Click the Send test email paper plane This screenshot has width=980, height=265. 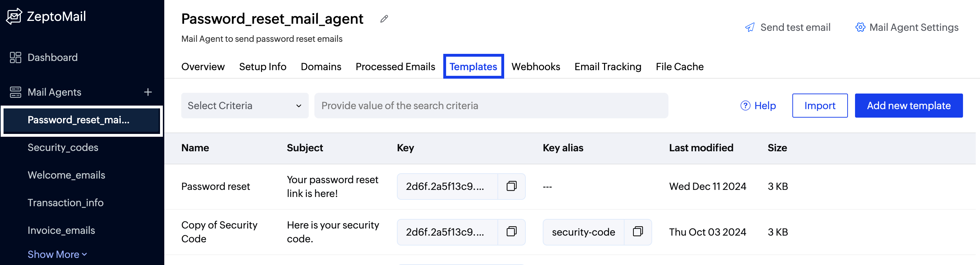pyautogui.click(x=750, y=27)
